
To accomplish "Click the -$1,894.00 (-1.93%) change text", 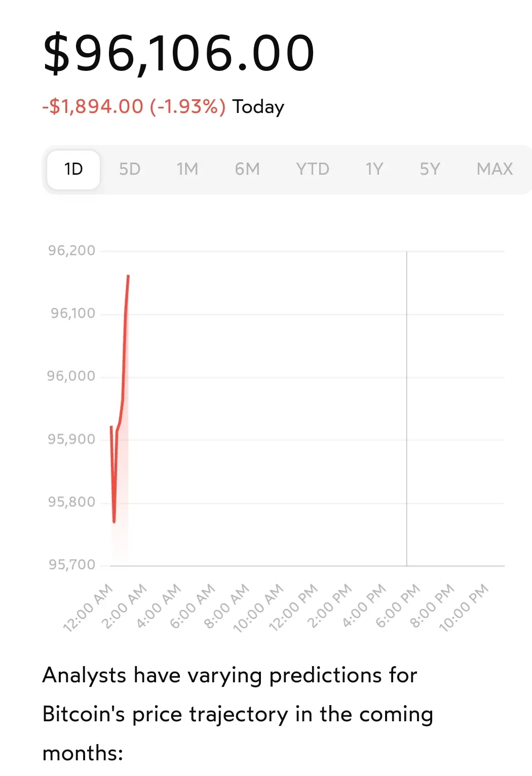I will pos(134,107).
